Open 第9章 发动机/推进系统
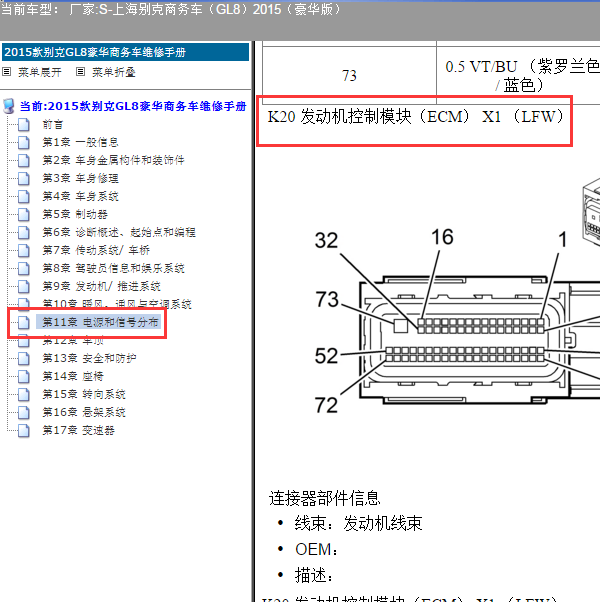The height and width of the screenshot is (602, 600). (101, 286)
